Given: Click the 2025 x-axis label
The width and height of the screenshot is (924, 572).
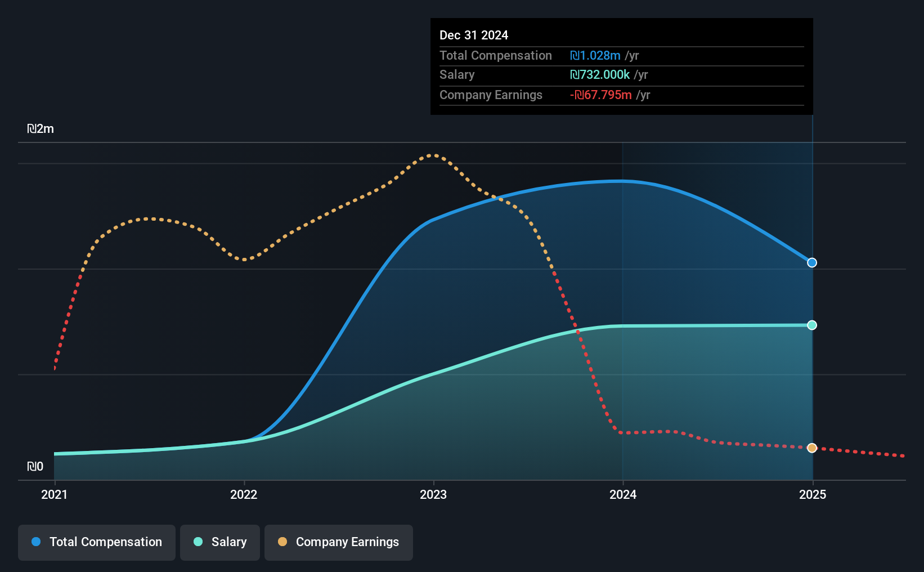Looking at the screenshot, I should (813, 494).
